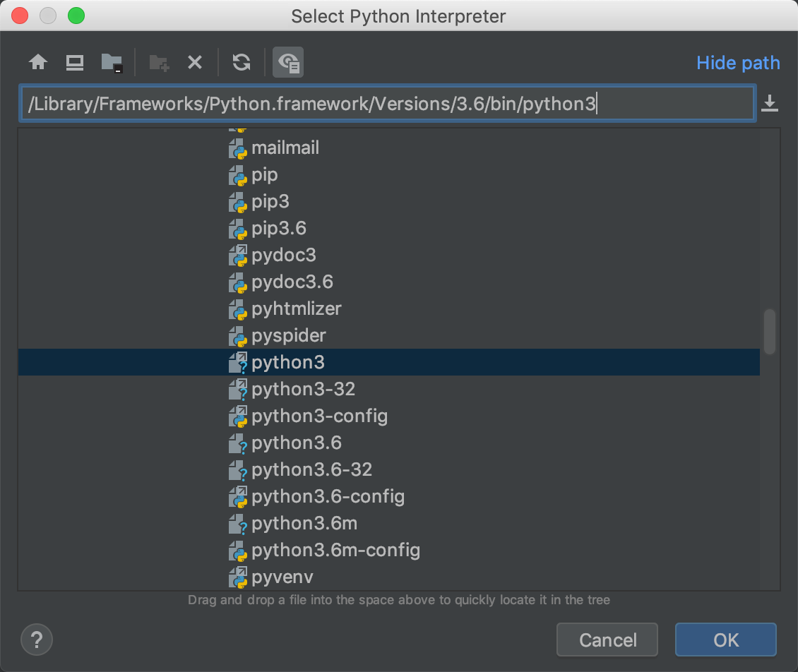798x672 pixels.
Task: Open the project directory folder icon
Action: click(x=112, y=63)
